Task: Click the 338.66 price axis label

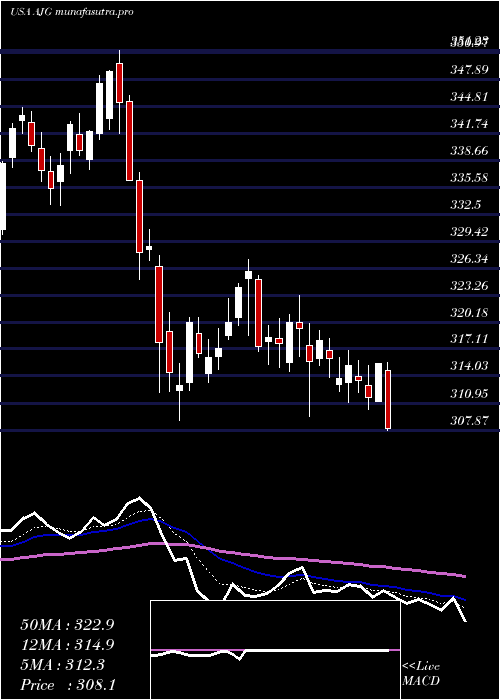Action: [x=469, y=151]
